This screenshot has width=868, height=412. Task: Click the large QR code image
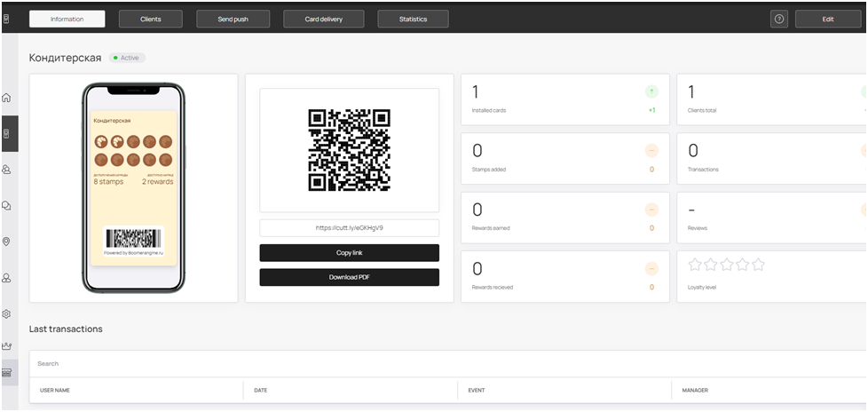[350, 150]
